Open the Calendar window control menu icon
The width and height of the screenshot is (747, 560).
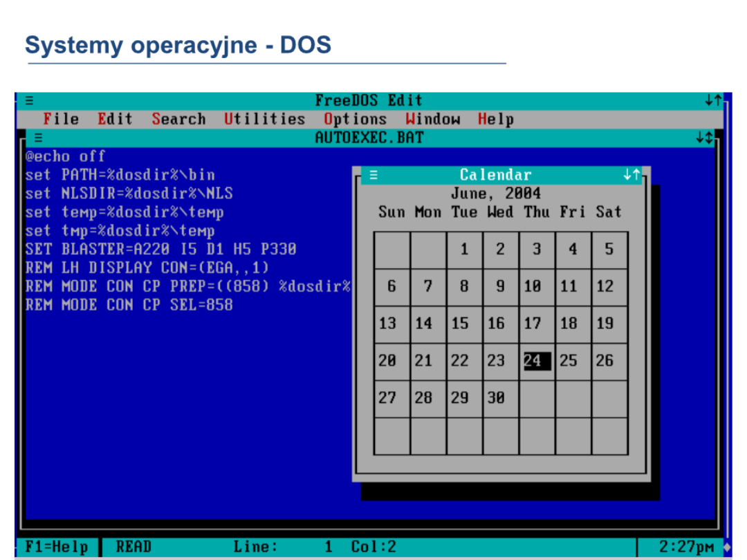coord(373,176)
